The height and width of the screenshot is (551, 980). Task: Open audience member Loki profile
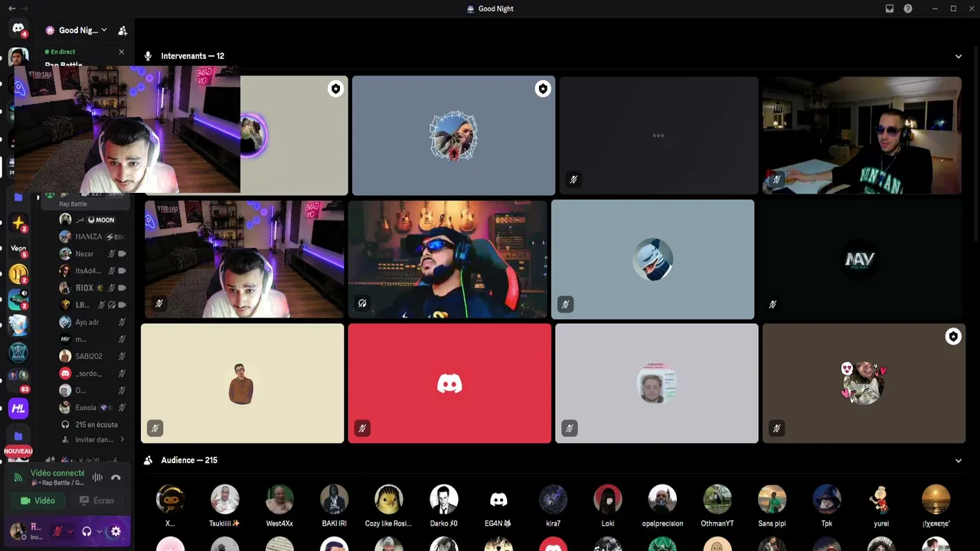pos(608,506)
